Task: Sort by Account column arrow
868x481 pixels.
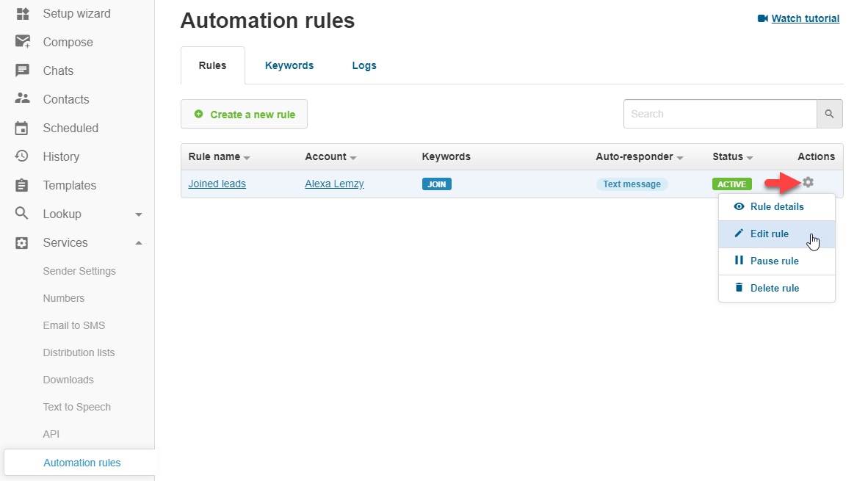Action: (x=353, y=158)
